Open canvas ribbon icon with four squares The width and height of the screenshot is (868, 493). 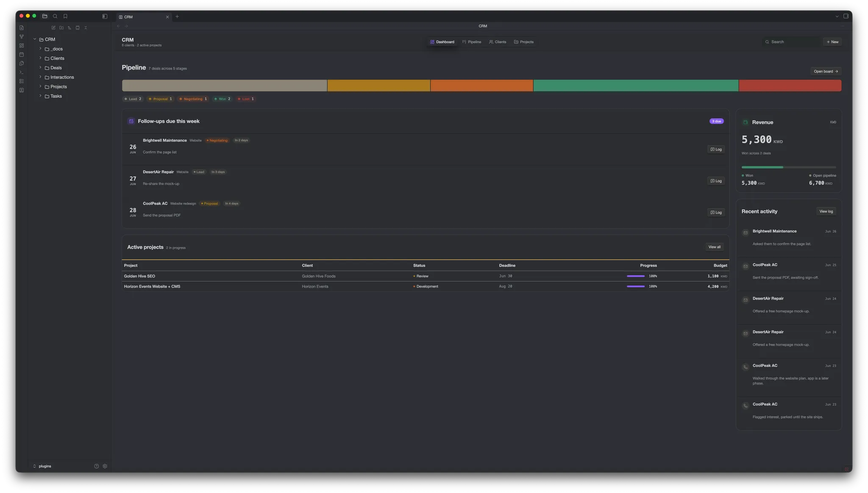[x=22, y=45]
